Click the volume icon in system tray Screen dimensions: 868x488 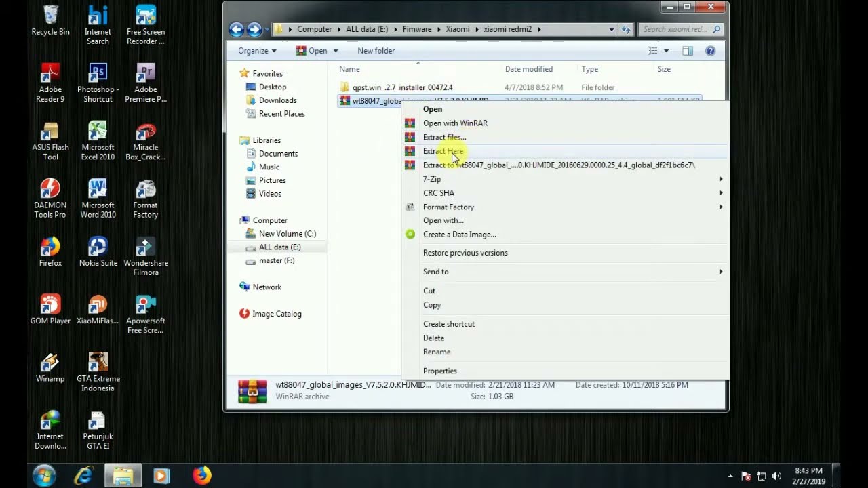click(x=776, y=476)
